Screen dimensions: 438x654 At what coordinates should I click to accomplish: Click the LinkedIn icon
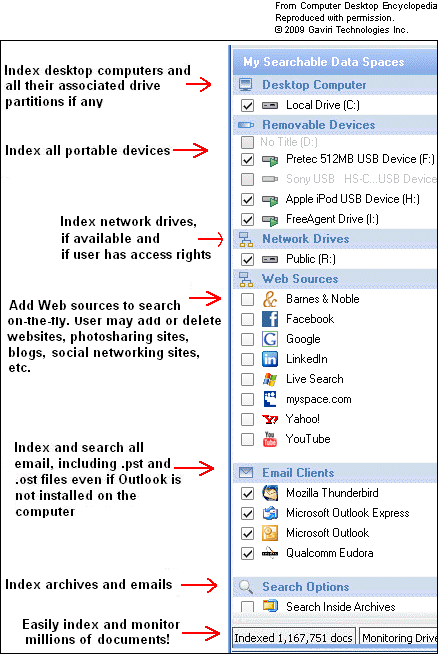270,359
